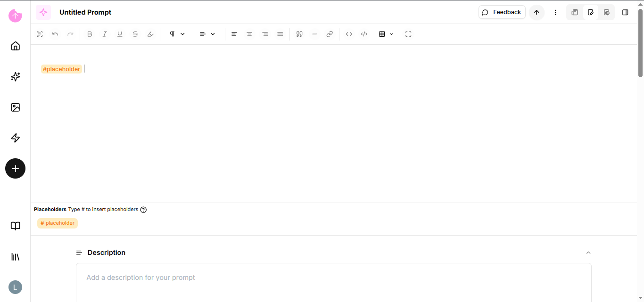Open the paragraph style dropdown
644x302 pixels.
tap(177, 34)
